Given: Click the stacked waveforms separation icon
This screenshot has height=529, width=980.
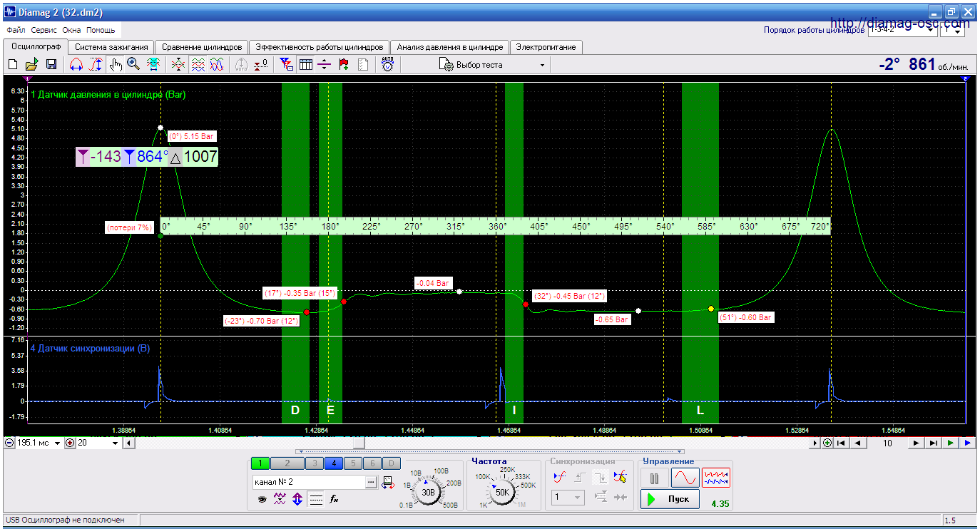Looking at the screenshot, I should click(198, 64).
